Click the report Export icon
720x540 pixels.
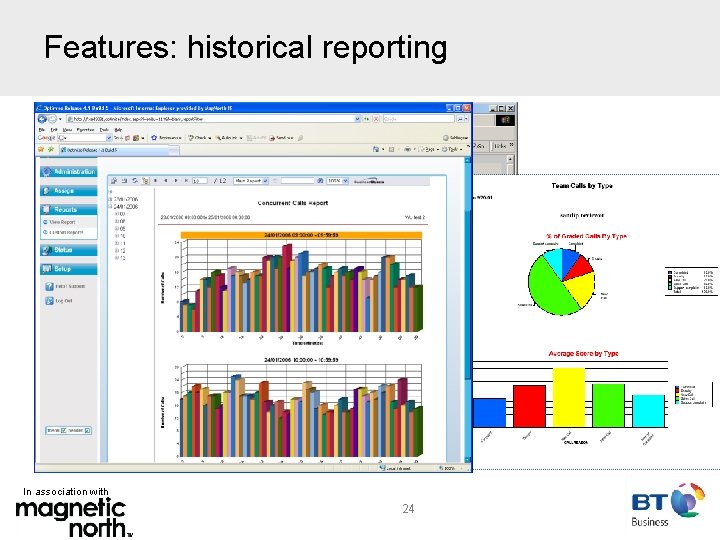[114, 181]
